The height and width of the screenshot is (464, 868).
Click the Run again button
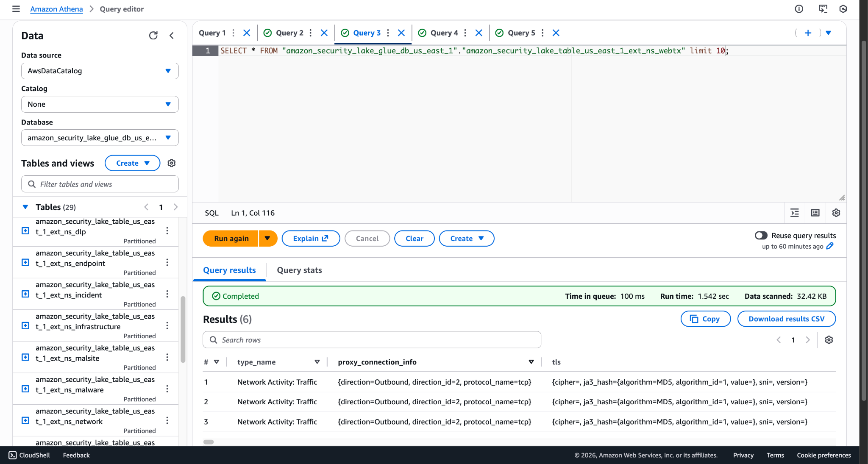pyautogui.click(x=231, y=239)
